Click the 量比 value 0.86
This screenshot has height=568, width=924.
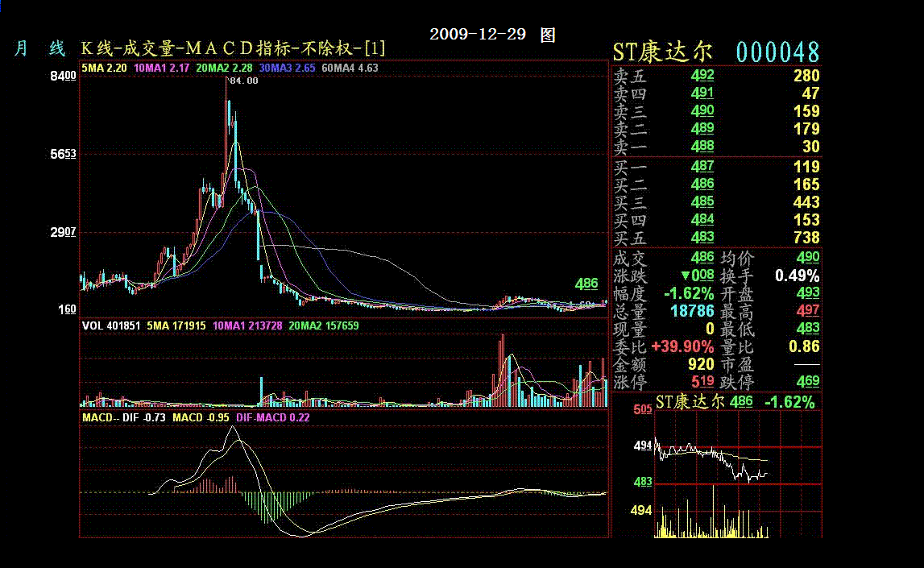click(x=805, y=346)
